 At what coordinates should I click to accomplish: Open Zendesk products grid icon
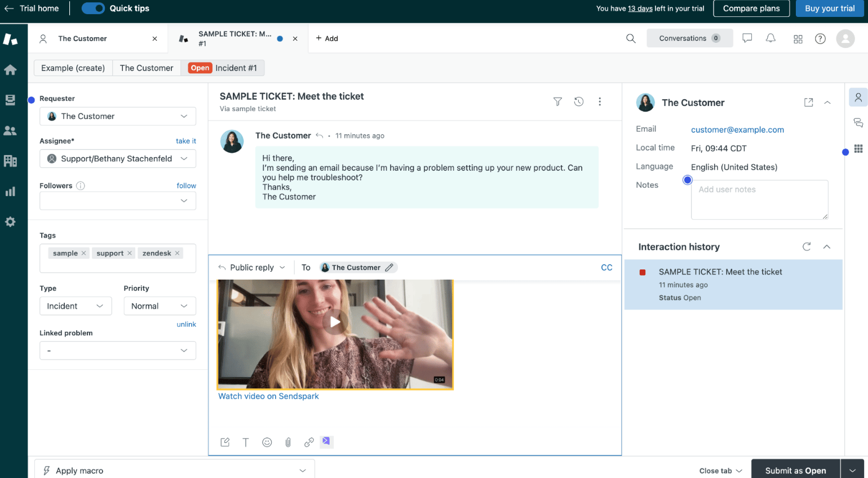click(798, 39)
